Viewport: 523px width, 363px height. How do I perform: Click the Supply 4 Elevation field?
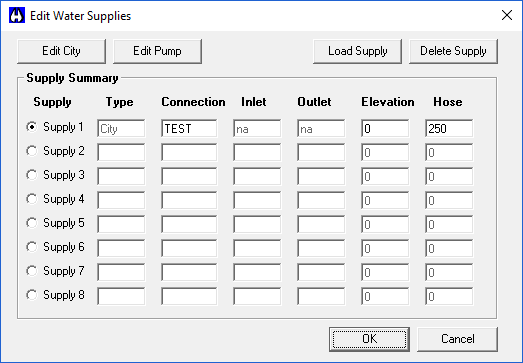pyautogui.click(x=385, y=201)
